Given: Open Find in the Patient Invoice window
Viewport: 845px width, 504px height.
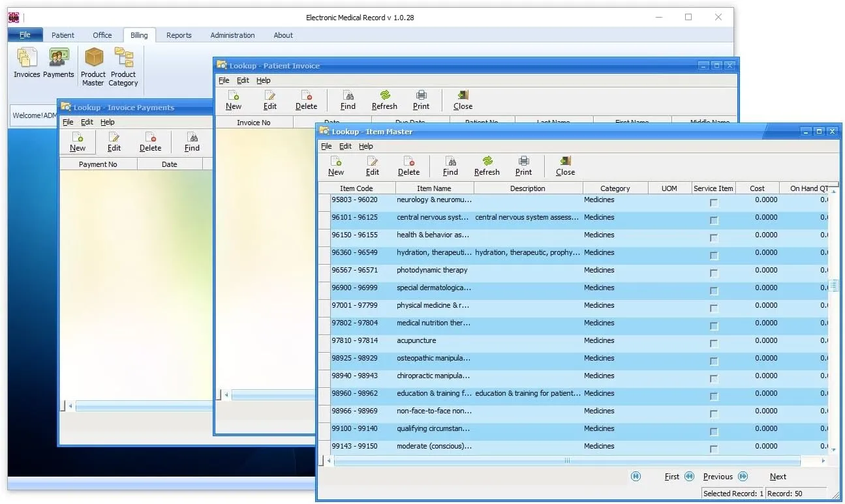Looking at the screenshot, I should [x=348, y=99].
